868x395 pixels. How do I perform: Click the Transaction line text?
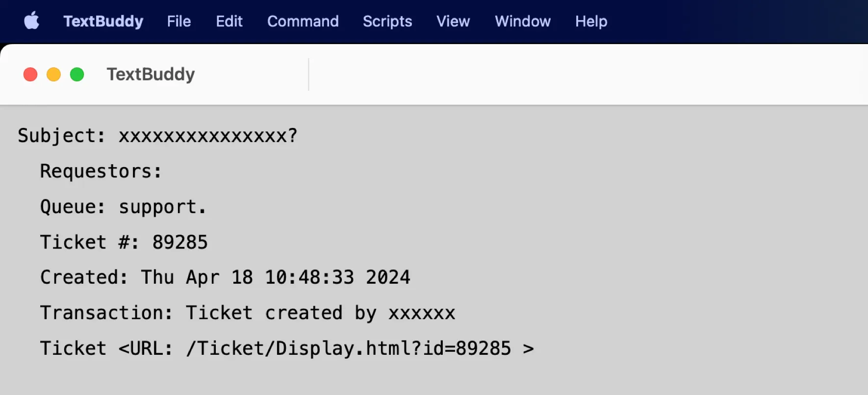248,312
